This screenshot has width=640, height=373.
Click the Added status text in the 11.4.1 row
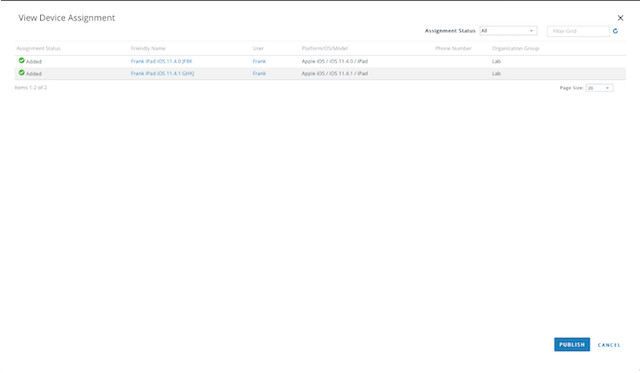pyautogui.click(x=34, y=74)
